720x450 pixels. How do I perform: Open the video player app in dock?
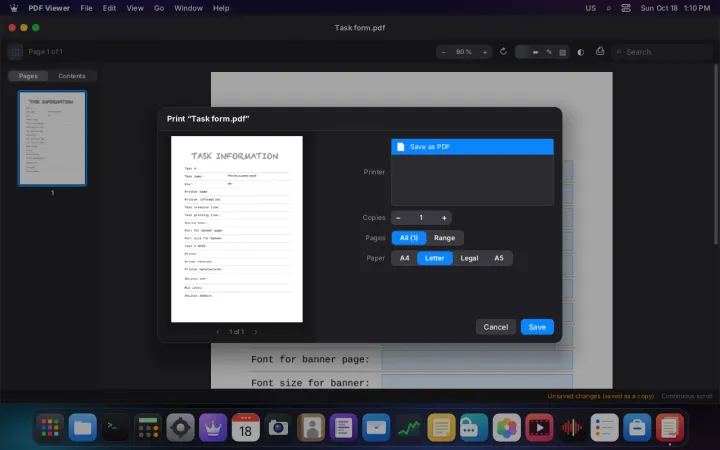click(539, 428)
